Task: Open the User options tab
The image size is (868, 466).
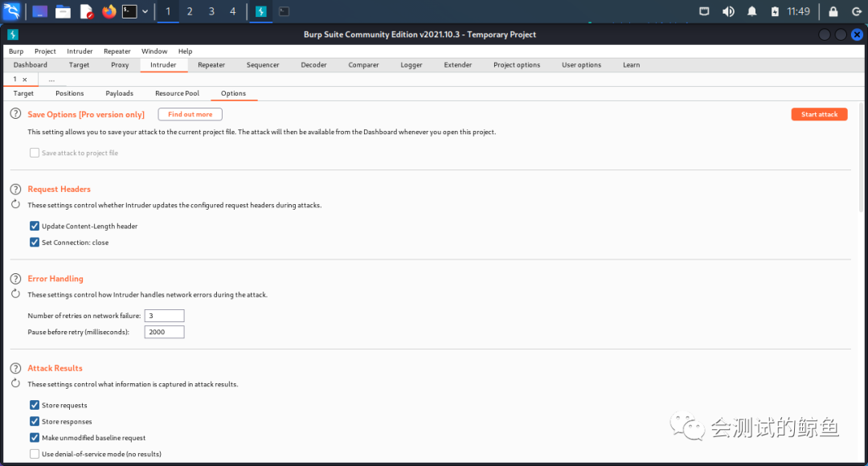Action: [581, 65]
